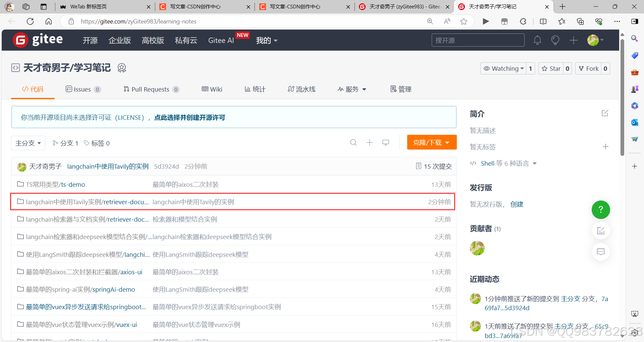644x342 pixels.
Task: Click the search magnifier in the file list bar
Action: [354, 142]
